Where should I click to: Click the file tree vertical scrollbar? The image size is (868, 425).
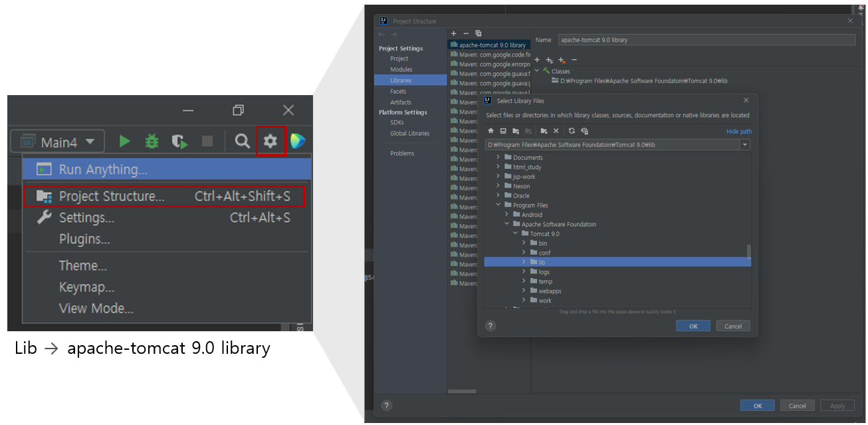[749, 251]
